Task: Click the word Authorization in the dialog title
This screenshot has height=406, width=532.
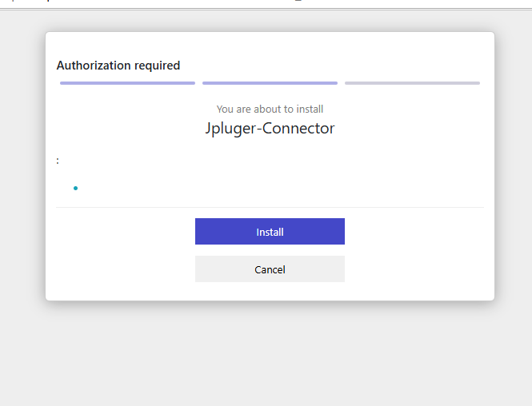Action: click(94, 66)
